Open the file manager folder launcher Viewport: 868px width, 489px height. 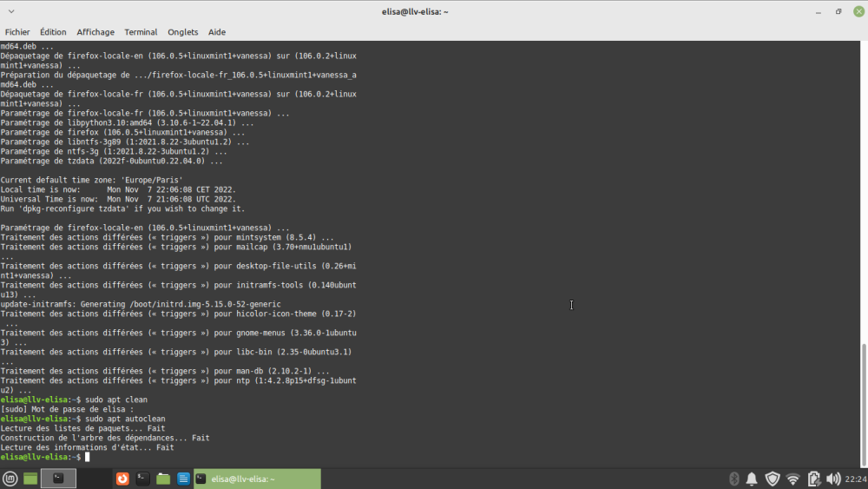[x=163, y=479]
